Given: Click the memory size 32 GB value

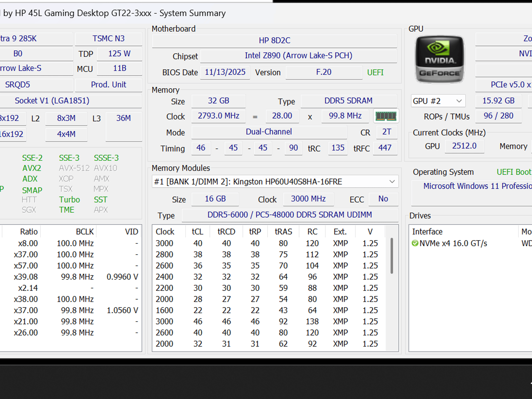Looking at the screenshot, I should [x=218, y=101].
